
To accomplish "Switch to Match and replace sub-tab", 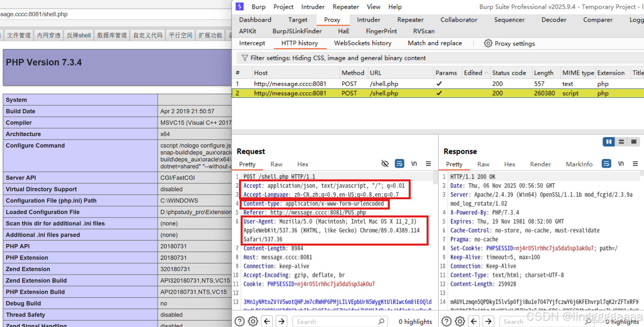I will point(435,43).
